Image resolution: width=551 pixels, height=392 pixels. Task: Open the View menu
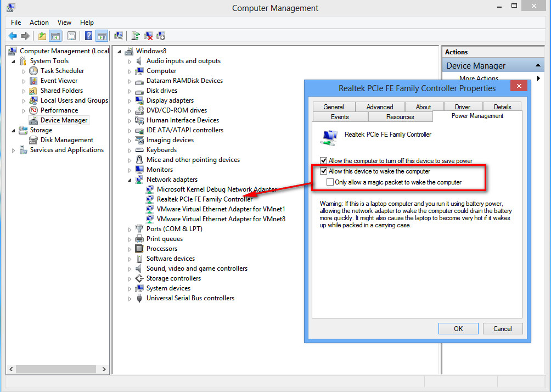tap(64, 22)
